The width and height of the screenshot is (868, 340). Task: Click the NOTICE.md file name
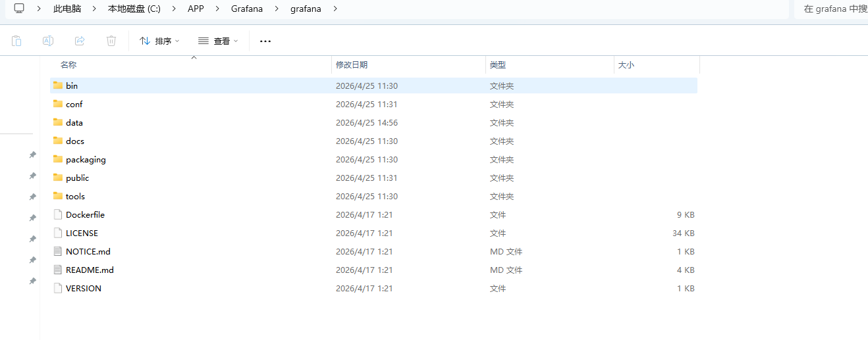88,251
